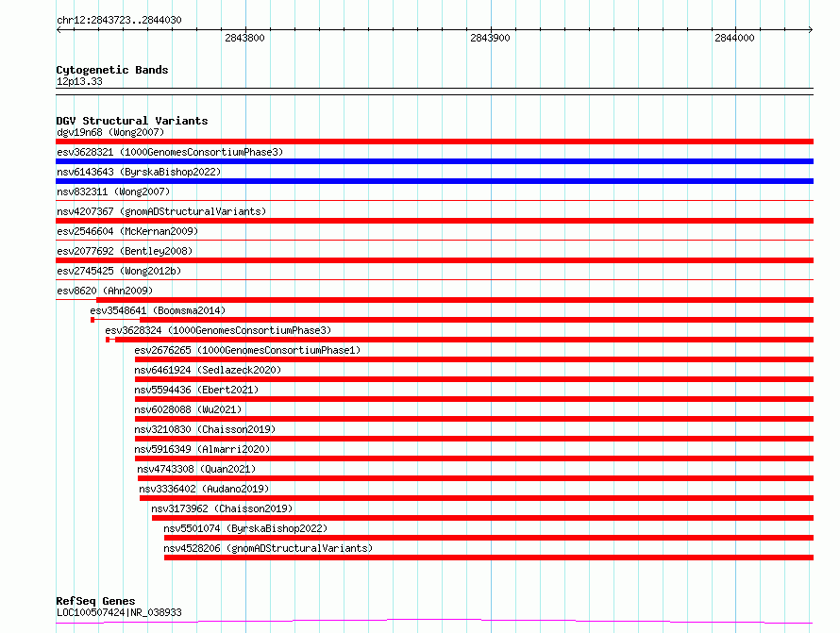
Task: Click the RefSeq Genes track title
Action: (95, 601)
